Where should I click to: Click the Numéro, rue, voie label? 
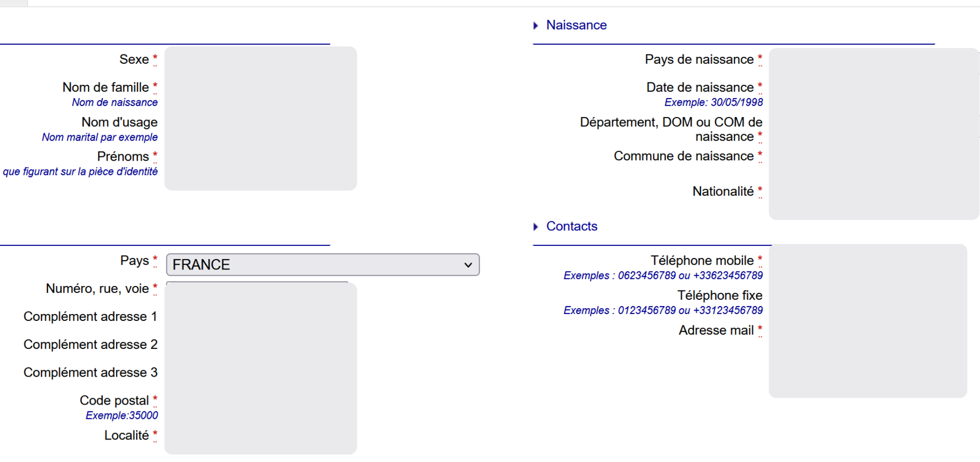coord(97,289)
